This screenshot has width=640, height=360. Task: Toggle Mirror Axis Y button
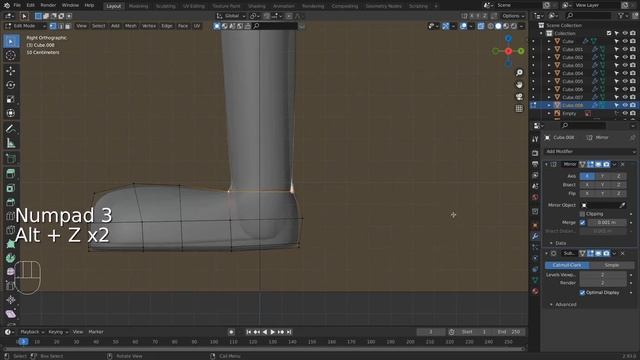(603, 176)
